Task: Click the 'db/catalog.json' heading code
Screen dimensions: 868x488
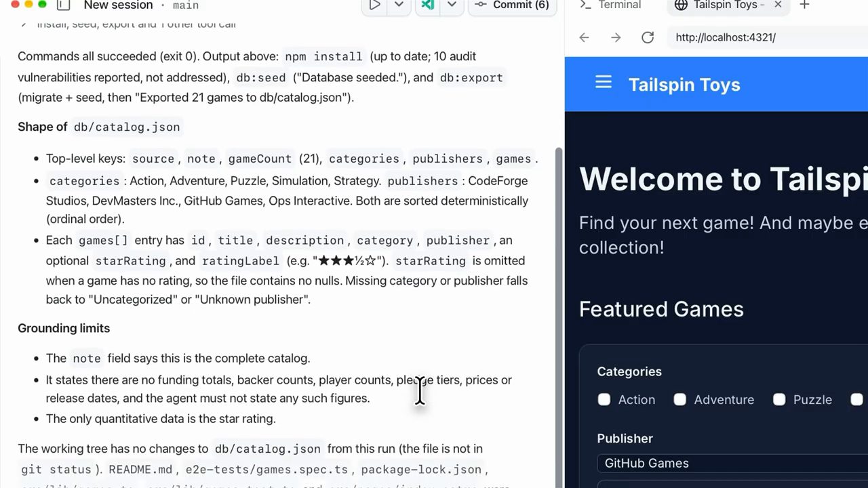Action: click(127, 127)
